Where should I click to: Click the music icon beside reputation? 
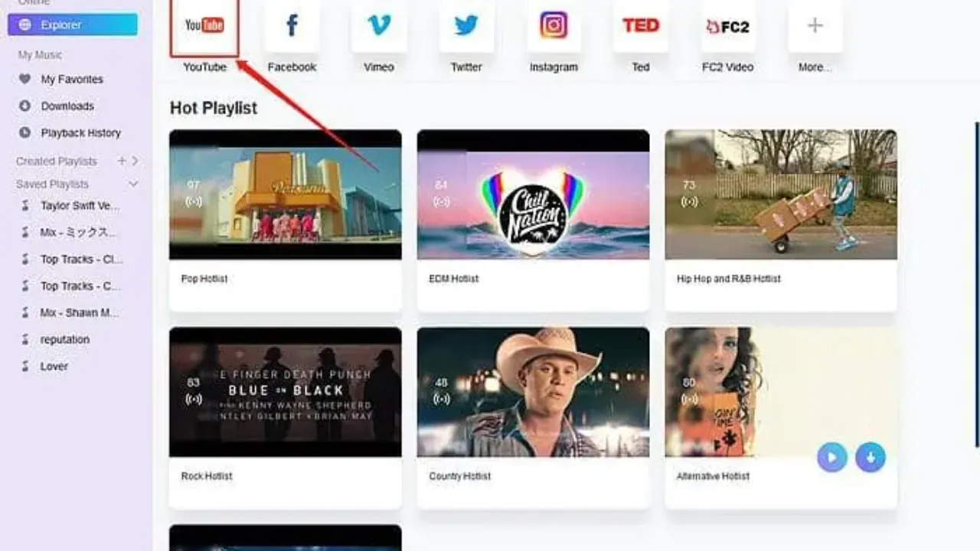25,340
